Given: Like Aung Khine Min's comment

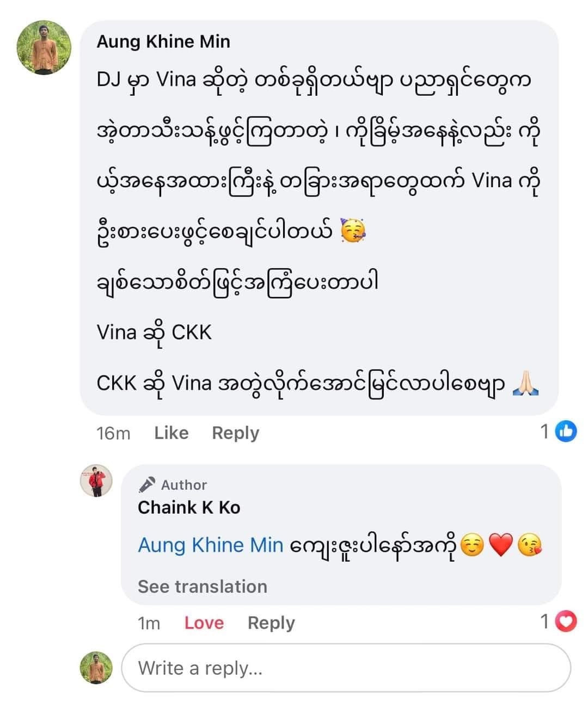Looking at the screenshot, I should (171, 433).
